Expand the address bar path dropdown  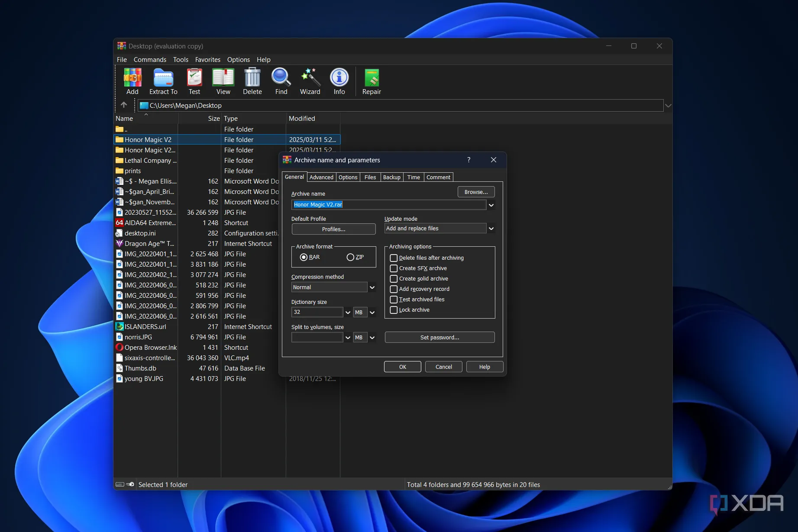tap(668, 105)
